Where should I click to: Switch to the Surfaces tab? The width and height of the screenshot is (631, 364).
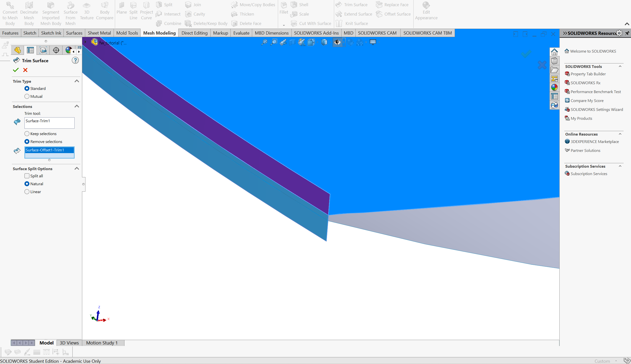click(74, 33)
